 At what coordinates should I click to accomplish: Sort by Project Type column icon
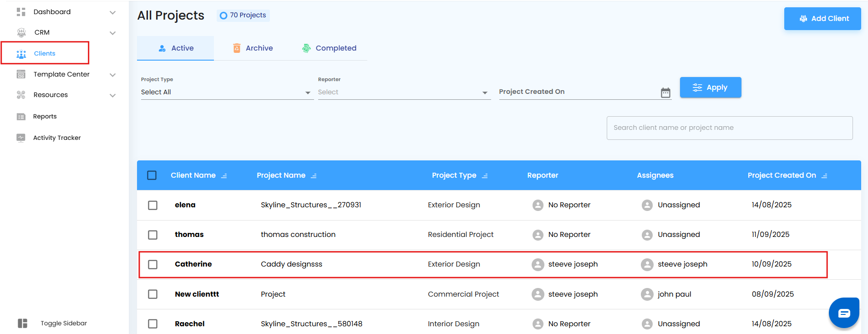click(x=485, y=176)
